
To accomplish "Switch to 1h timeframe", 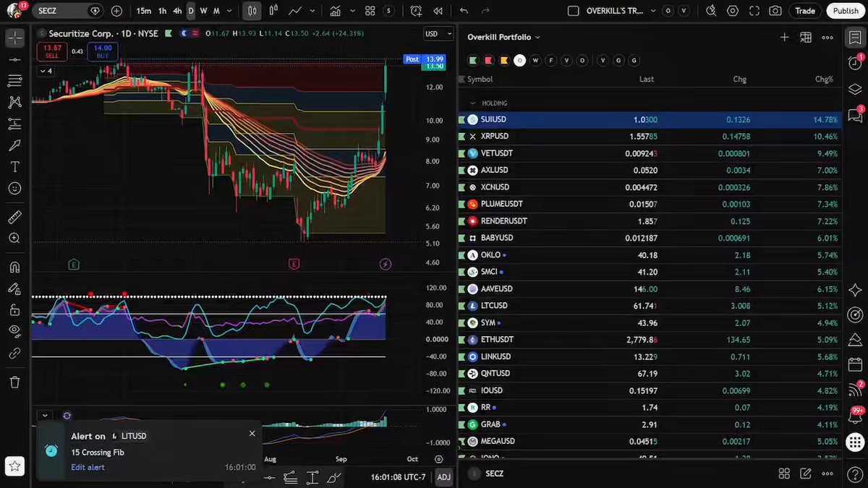I will click(162, 11).
